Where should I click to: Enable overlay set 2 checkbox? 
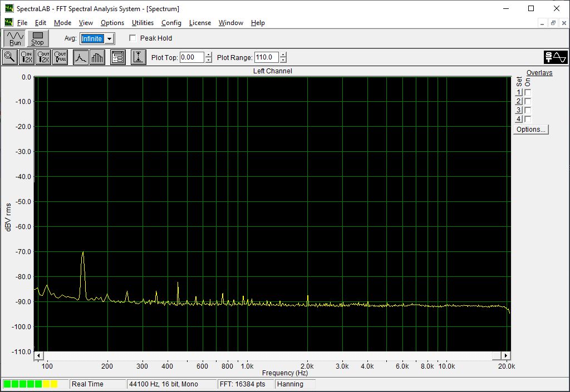click(528, 101)
